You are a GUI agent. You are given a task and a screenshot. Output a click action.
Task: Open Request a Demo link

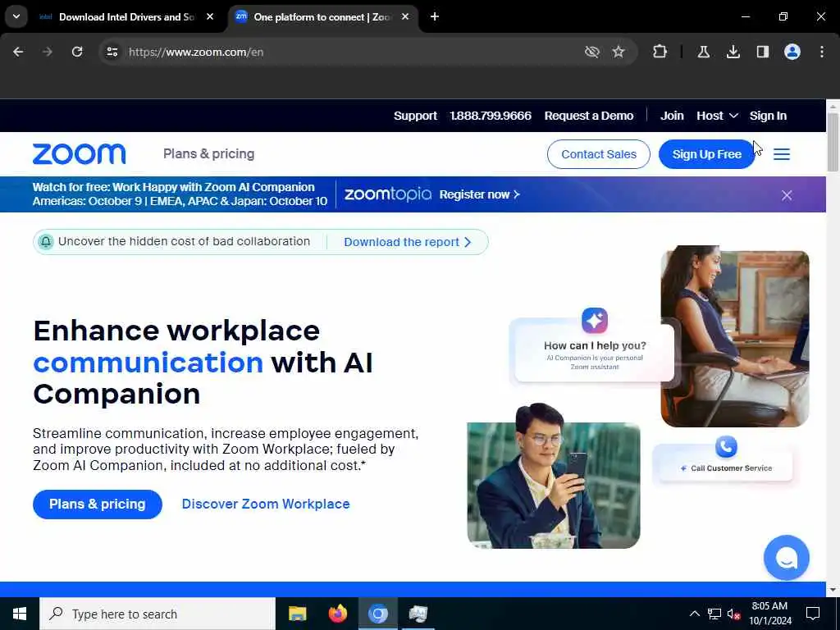point(589,116)
